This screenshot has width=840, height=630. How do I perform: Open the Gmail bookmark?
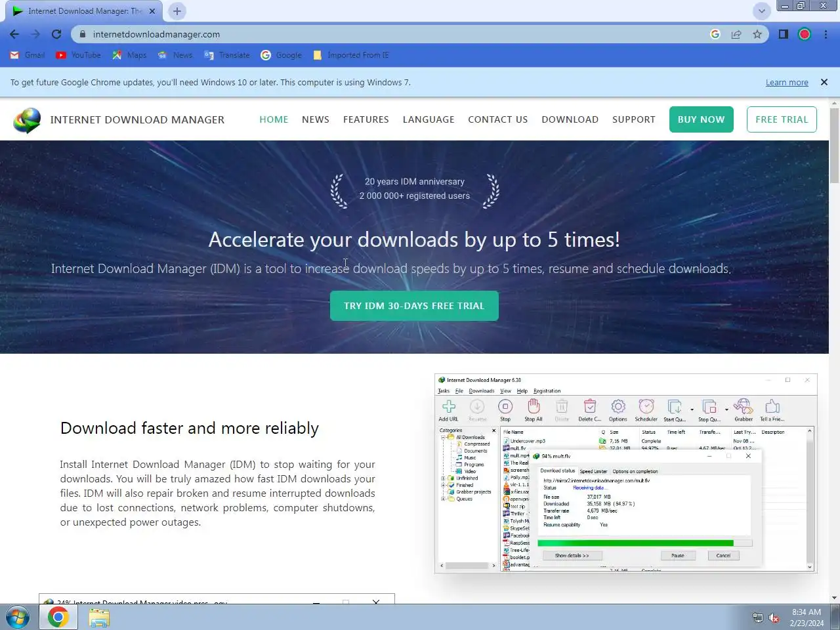pyautogui.click(x=28, y=55)
